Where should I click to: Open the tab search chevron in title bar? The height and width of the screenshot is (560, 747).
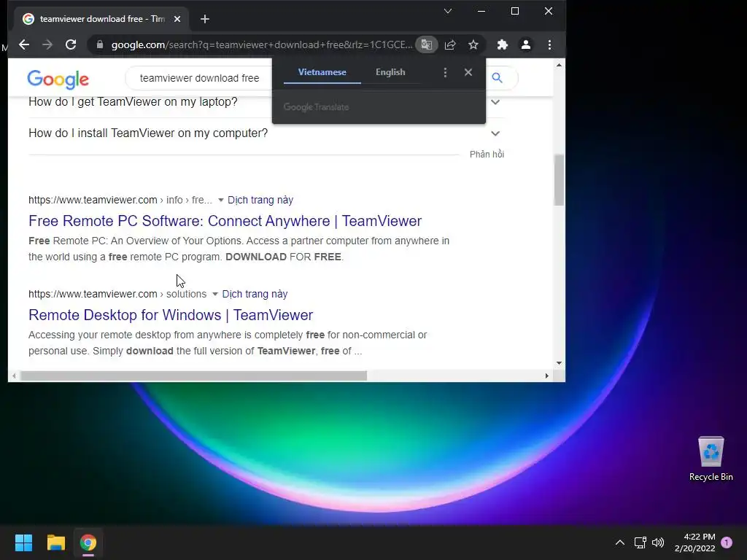pyautogui.click(x=448, y=11)
